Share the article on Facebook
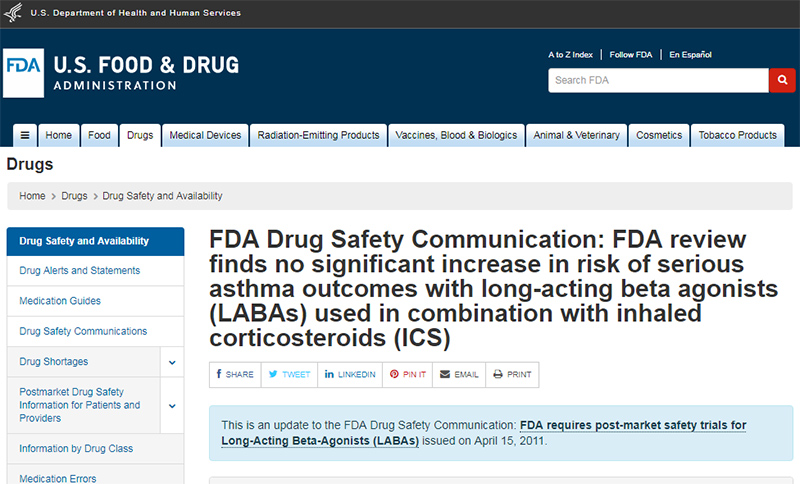Image resolution: width=800 pixels, height=484 pixels. [235, 375]
